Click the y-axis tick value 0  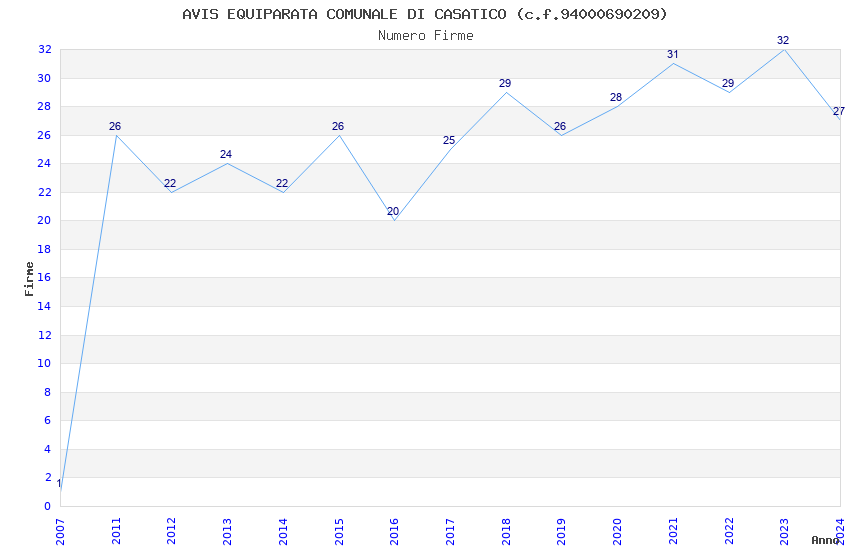(x=48, y=506)
